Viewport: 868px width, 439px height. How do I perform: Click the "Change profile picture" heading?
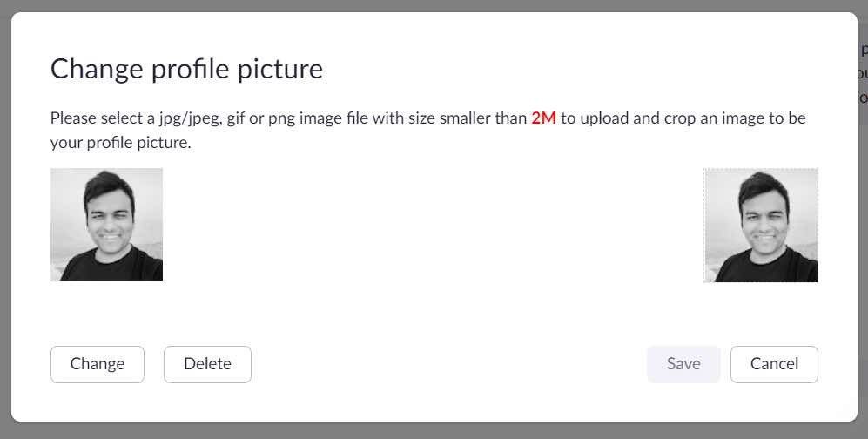[186, 69]
